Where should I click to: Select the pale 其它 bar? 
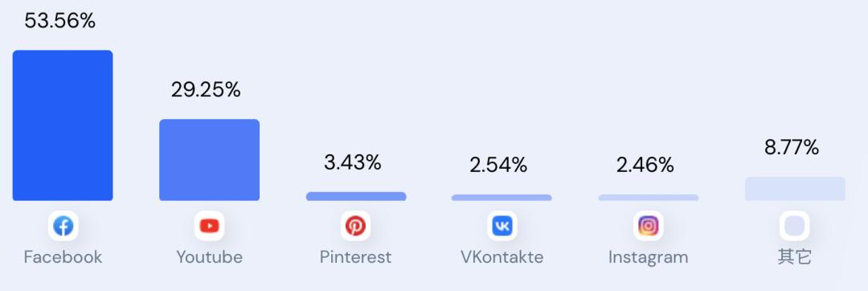point(795,189)
